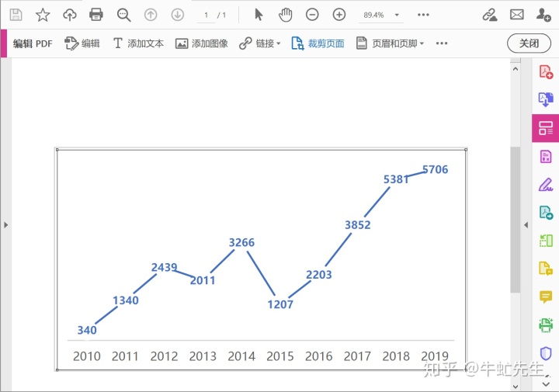Print the document with the printer icon

[96, 15]
